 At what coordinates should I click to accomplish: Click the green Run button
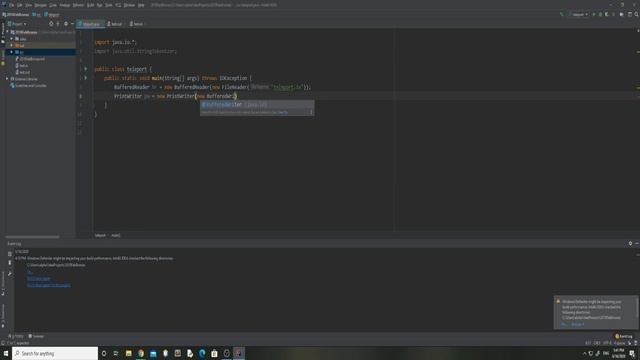[x=594, y=15]
